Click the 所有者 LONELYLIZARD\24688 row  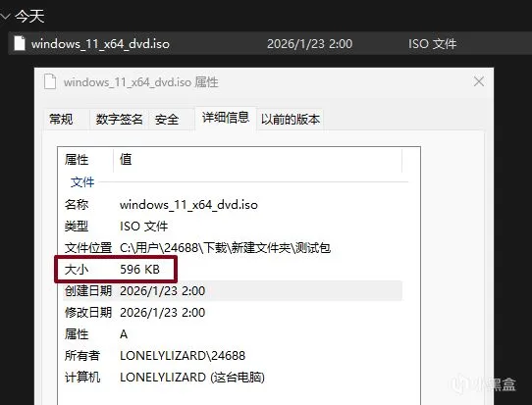point(233,356)
